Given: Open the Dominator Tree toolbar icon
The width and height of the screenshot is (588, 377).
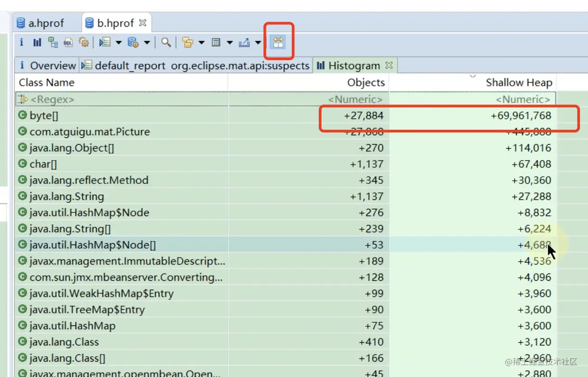Looking at the screenshot, I should [53, 42].
